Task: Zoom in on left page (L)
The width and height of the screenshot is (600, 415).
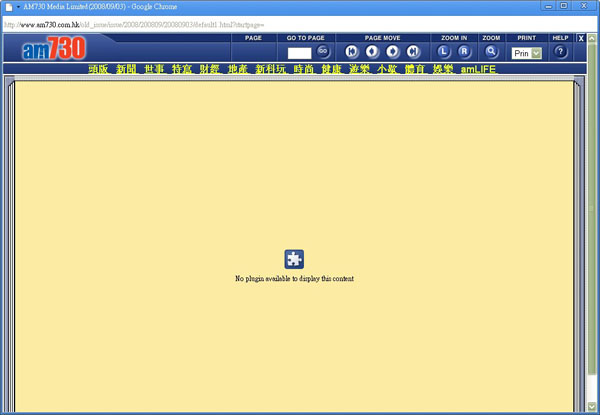Action: [x=445, y=51]
